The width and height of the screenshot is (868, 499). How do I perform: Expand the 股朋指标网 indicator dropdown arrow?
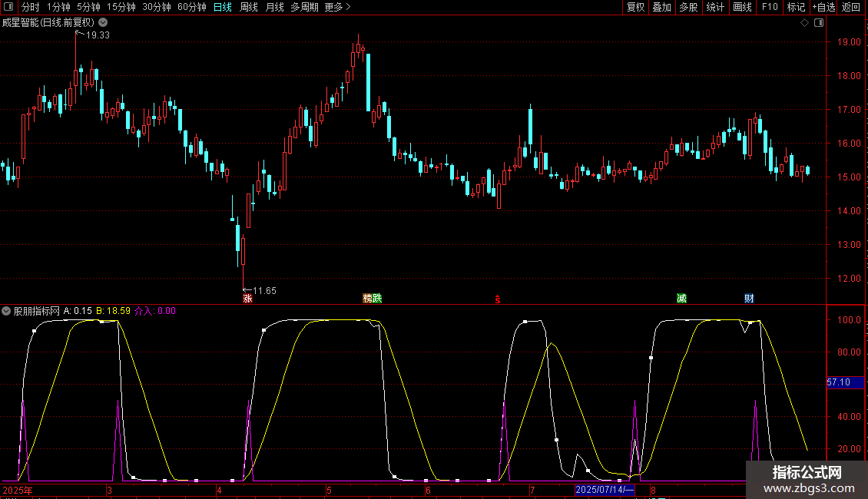tap(7, 311)
